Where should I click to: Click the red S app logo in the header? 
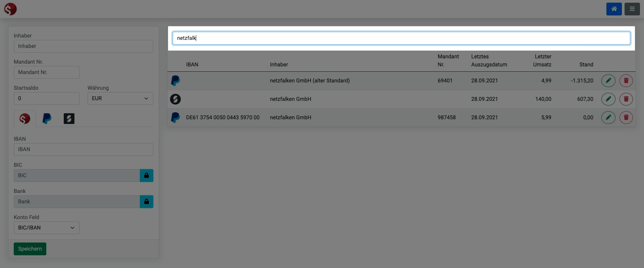coord(10,9)
